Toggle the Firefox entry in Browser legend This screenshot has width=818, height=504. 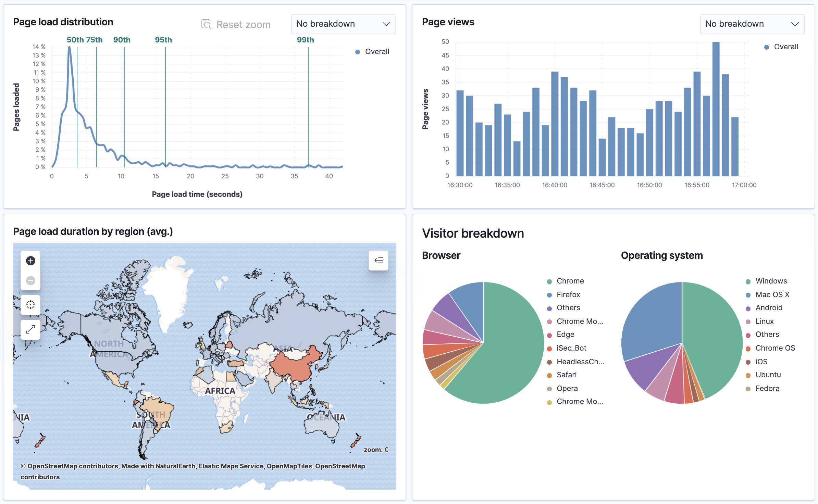[x=568, y=294]
